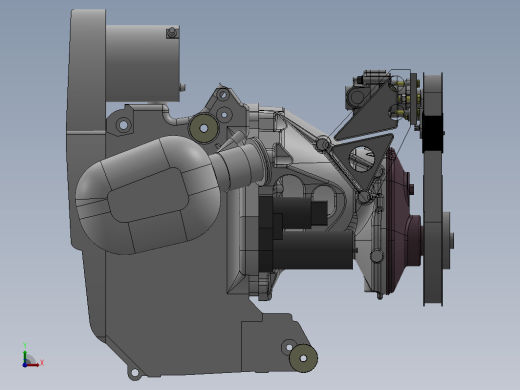Select the red X axis label of triad
This screenshot has height=390, width=520.
(x=42, y=362)
